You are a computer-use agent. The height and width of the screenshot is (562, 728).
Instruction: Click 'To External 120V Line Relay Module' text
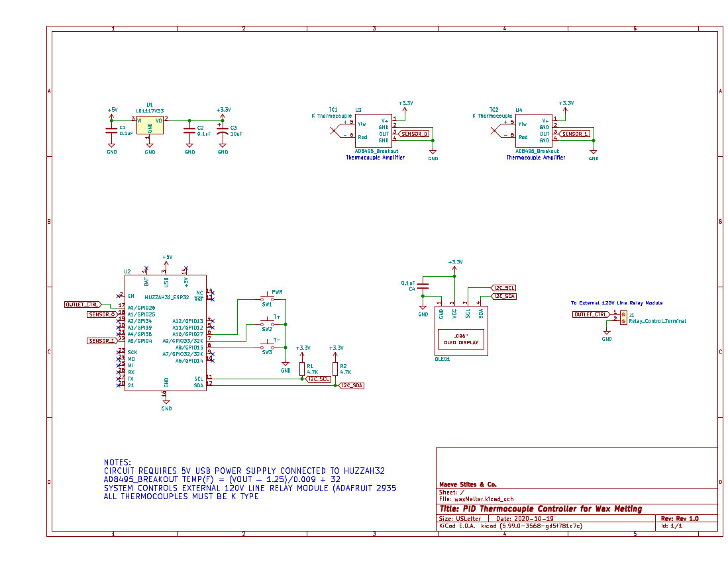617,303
